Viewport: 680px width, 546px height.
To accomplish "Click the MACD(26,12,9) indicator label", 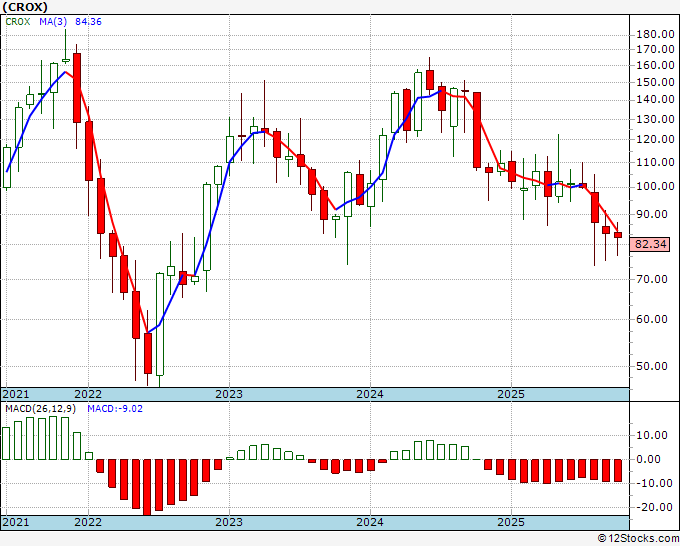I will [40, 409].
